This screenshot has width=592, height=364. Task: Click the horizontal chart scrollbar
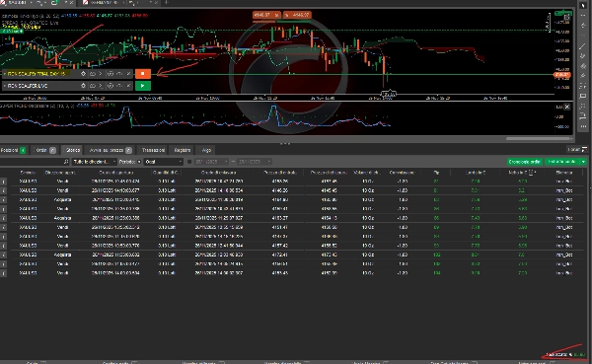(539, 138)
